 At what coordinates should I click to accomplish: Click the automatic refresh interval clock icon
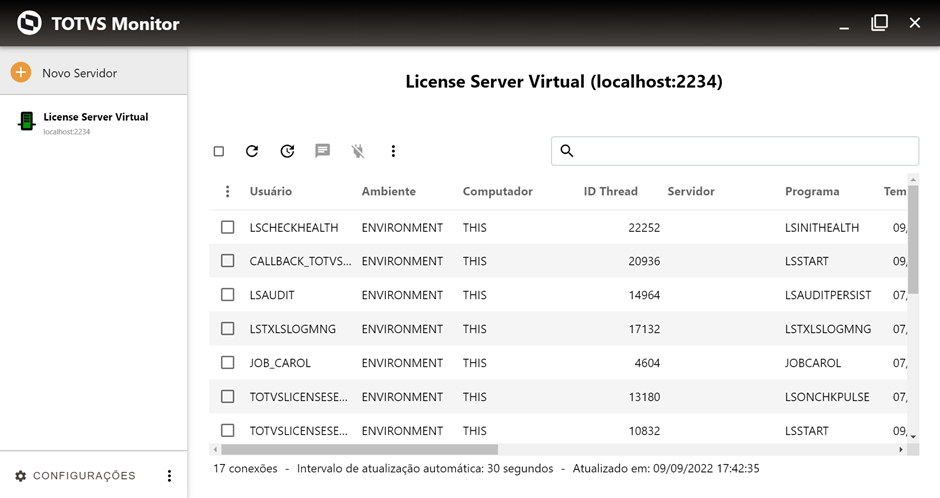[x=287, y=151]
